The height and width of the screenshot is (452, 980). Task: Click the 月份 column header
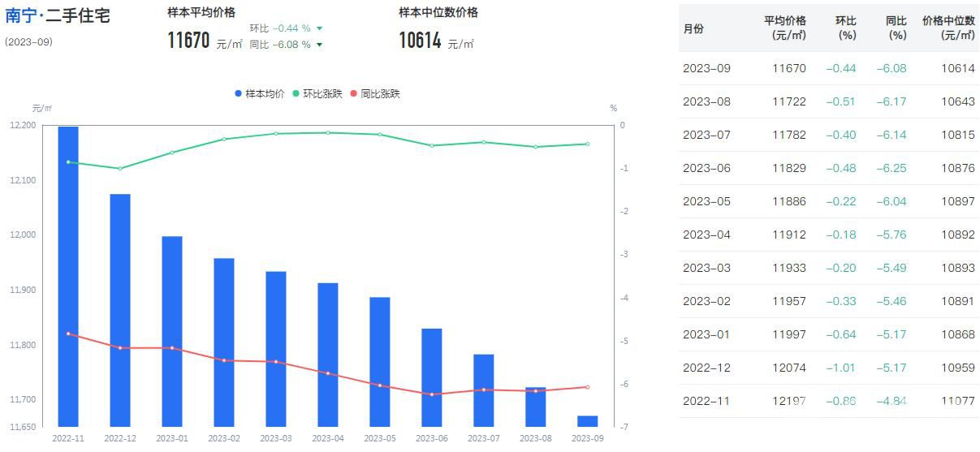tap(693, 28)
